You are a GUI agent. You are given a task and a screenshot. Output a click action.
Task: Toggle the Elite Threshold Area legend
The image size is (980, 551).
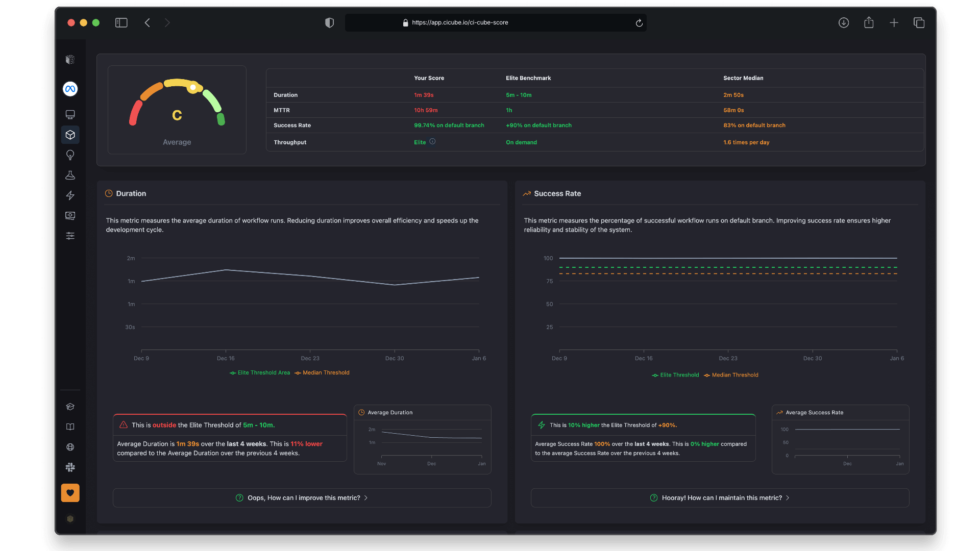tap(260, 372)
